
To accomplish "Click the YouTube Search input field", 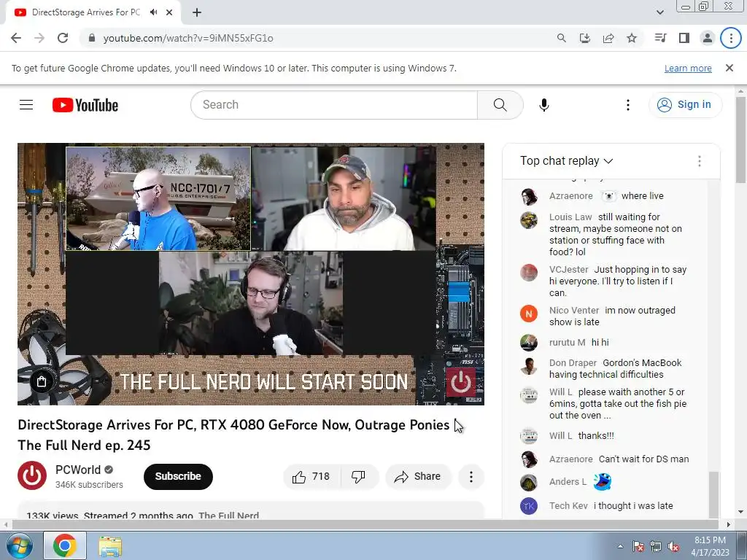I will coord(333,105).
